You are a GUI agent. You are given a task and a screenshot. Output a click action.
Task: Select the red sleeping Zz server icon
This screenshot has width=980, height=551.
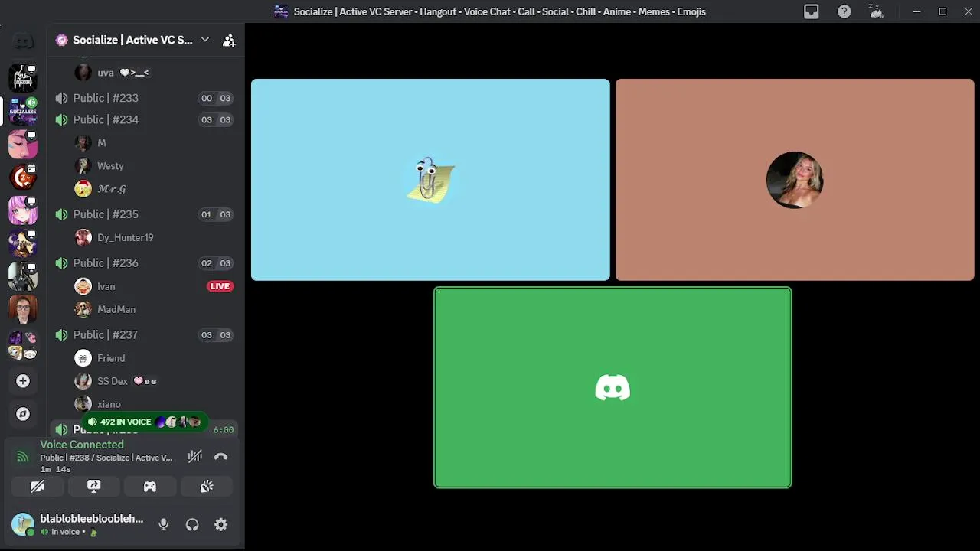(23, 177)
